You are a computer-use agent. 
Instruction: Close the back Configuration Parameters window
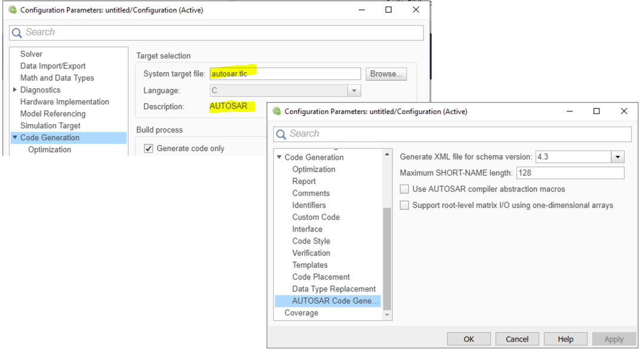(x=416, y=10)
